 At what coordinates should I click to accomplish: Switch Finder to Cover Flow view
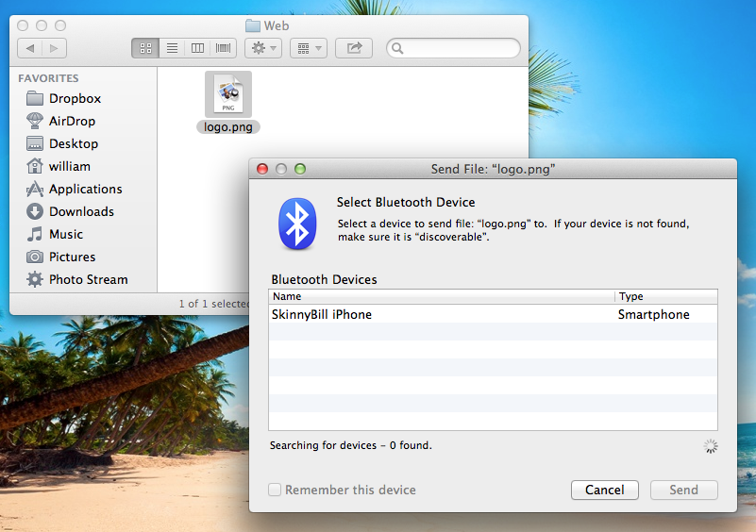click(x=224, y=48)
